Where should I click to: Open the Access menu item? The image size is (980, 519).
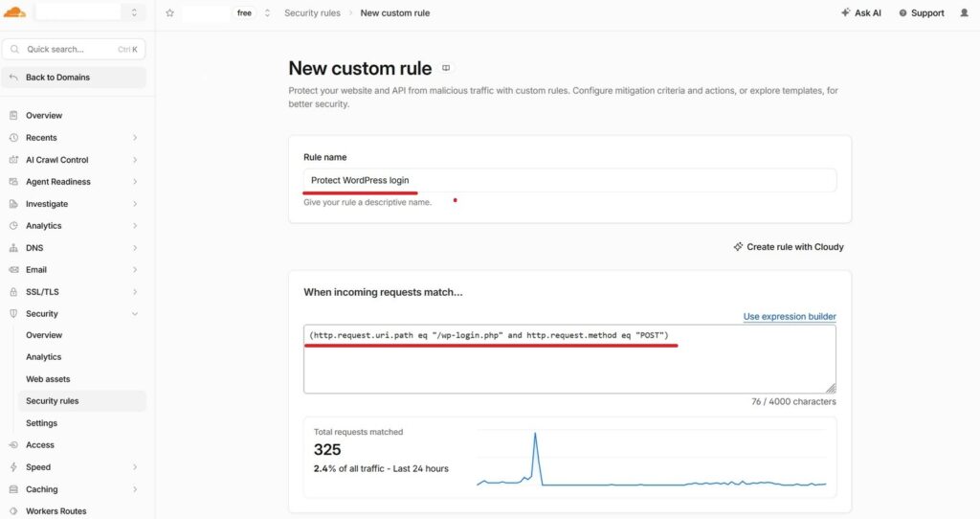[x=40, y=445]
